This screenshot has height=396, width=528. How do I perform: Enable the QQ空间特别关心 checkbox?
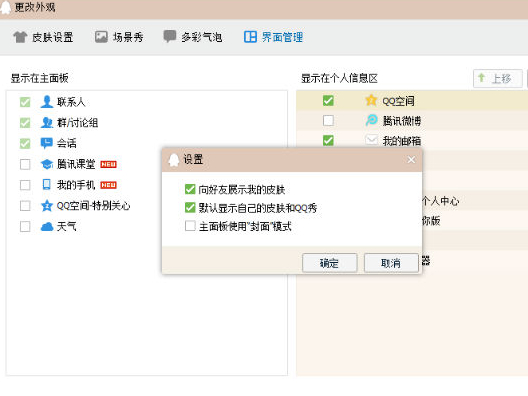(25, 206)
